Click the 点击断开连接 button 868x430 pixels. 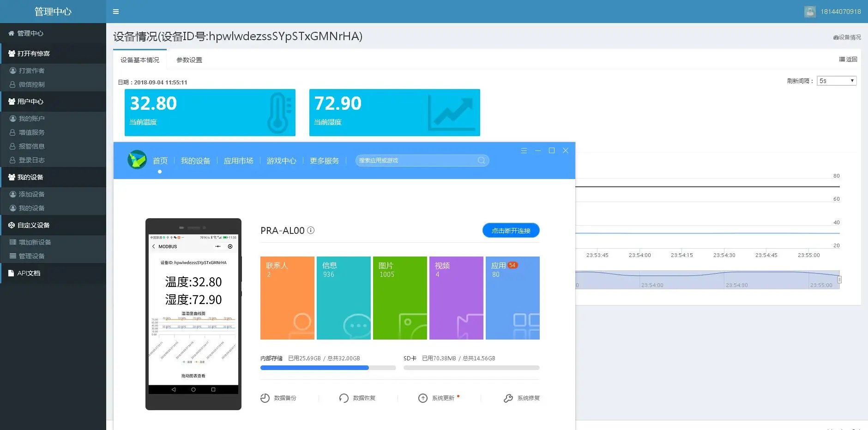pyautogui.click(x=511, y=230)
